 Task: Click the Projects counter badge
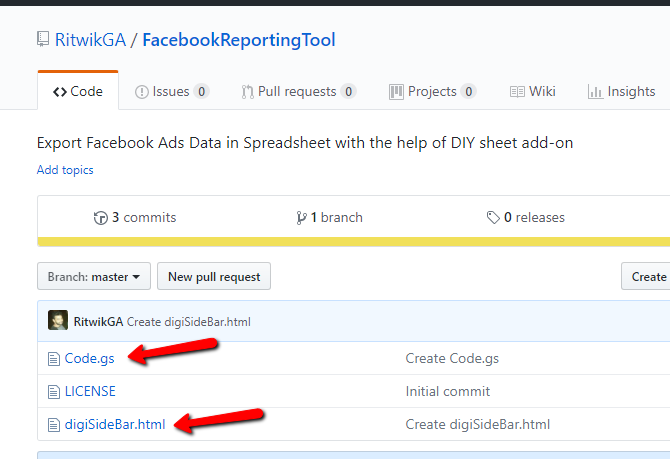[468, 91]
